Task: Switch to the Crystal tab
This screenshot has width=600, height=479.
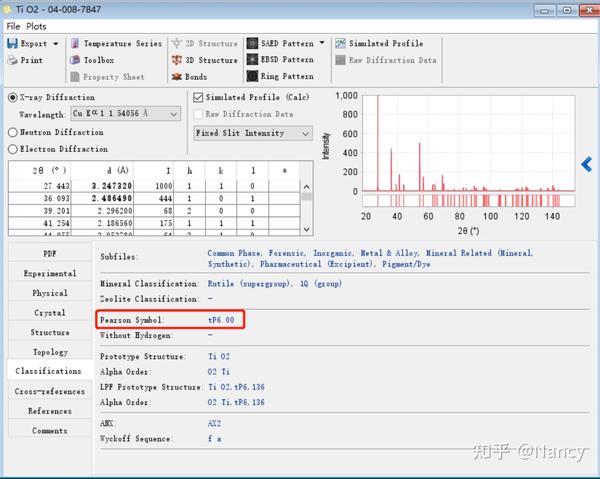Action: 50,313
